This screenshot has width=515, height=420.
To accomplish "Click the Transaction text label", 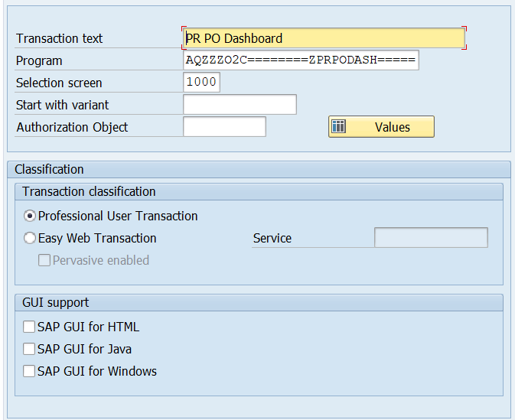I will point(60,38).
